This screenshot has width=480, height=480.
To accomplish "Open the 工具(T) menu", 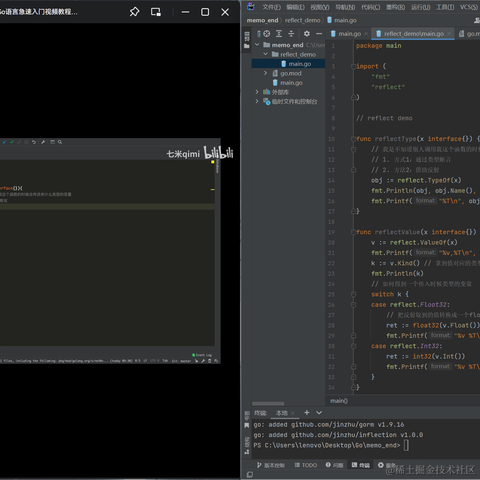I will point(445,7).
